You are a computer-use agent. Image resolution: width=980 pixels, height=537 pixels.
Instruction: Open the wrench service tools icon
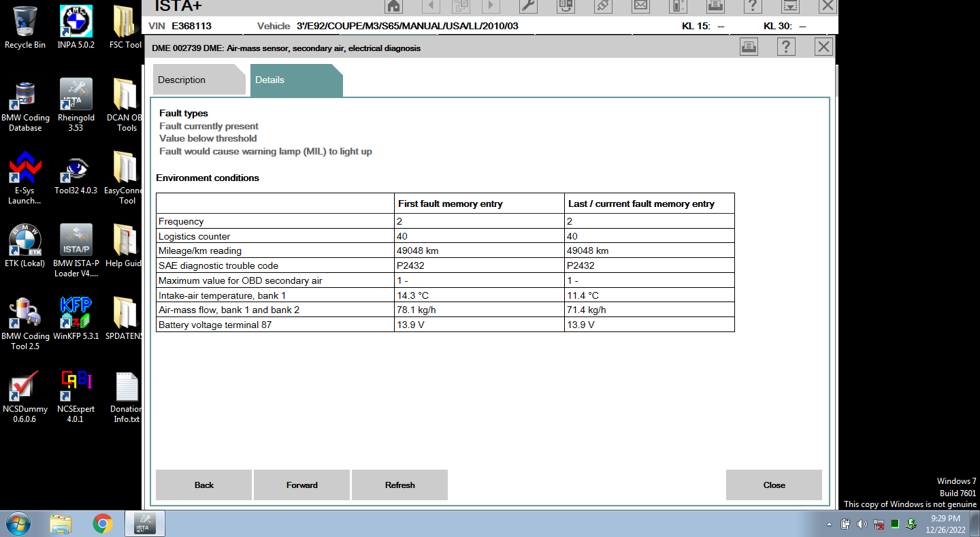tap(528, 5)
